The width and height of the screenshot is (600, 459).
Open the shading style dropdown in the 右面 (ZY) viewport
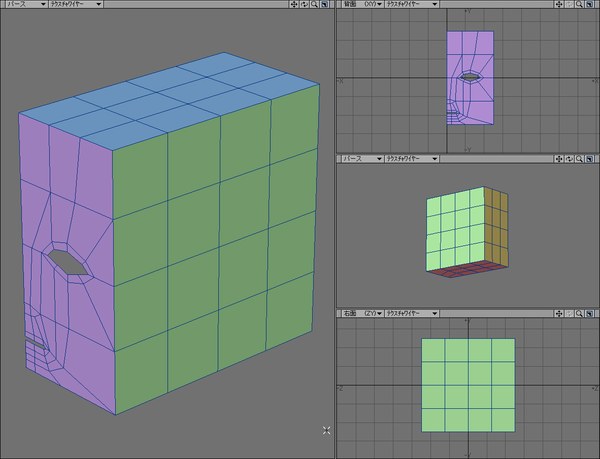412,314
